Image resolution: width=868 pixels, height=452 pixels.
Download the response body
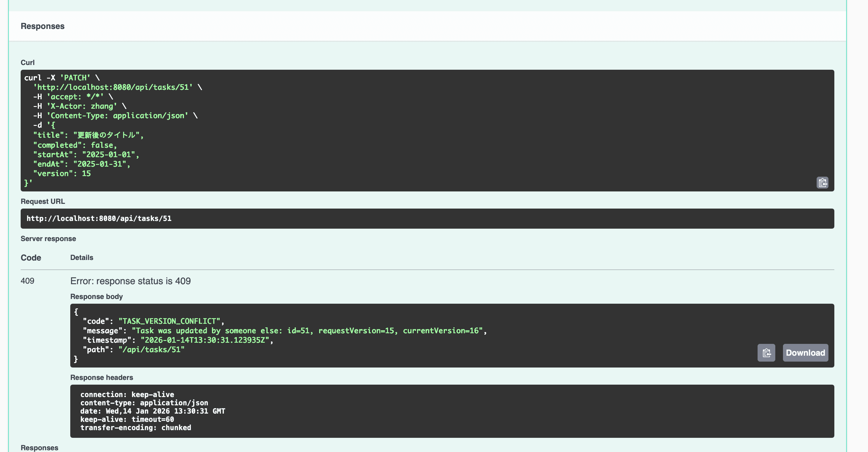click(x=805, y=352)
